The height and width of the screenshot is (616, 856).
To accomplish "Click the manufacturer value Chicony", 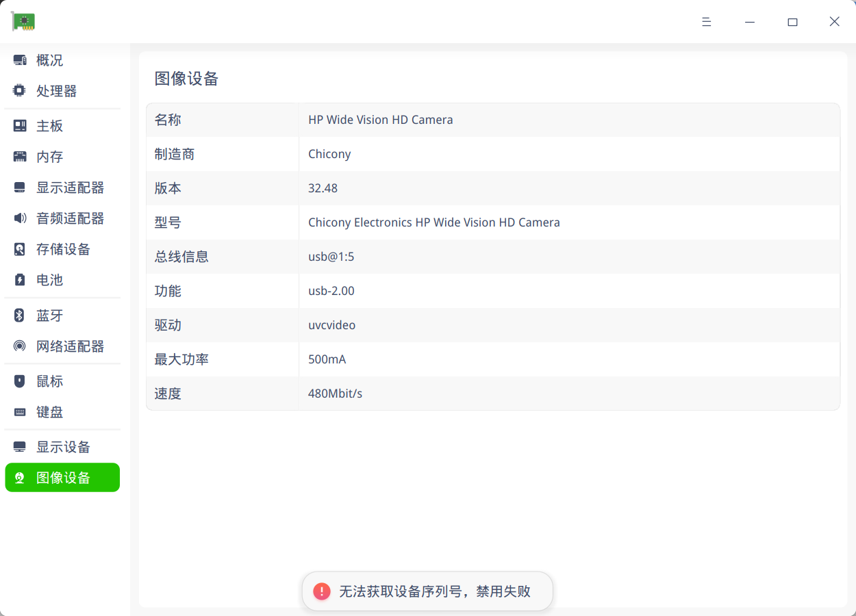I will [x=329, y=154].
